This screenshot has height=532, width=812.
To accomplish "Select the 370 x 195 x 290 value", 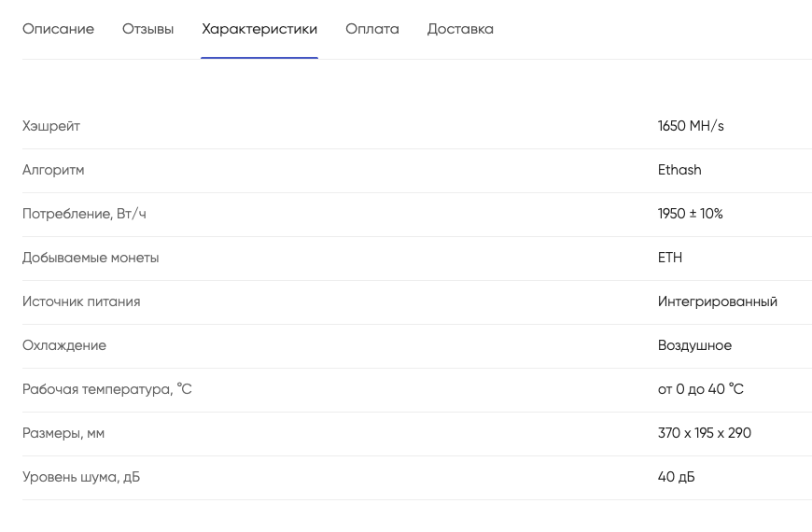I will pos(705,433).
